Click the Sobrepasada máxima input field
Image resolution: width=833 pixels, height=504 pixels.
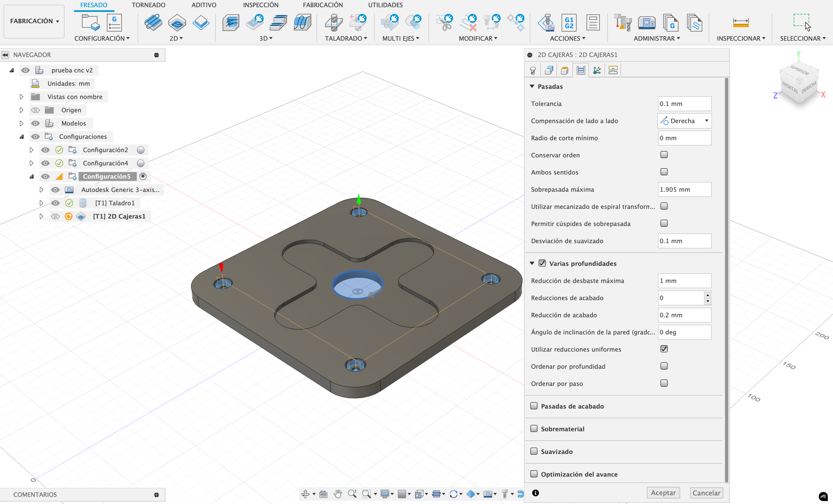tap(684, 189)
